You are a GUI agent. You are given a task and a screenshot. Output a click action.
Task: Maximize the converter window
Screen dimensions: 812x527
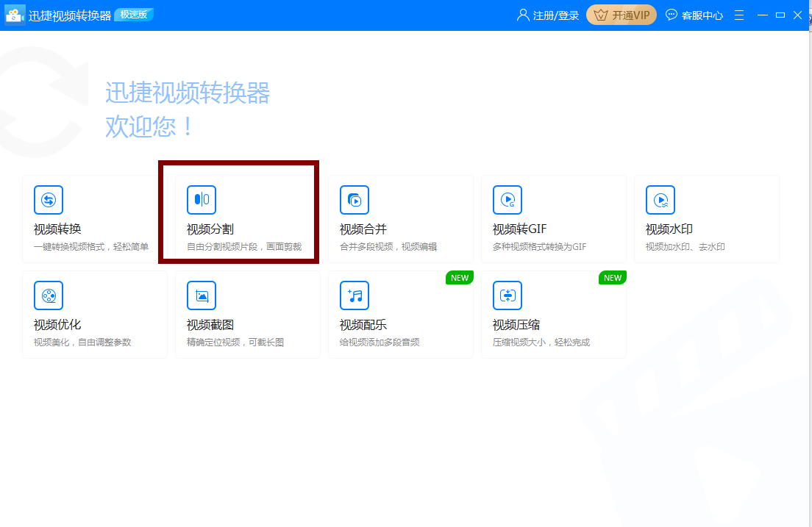780,15
